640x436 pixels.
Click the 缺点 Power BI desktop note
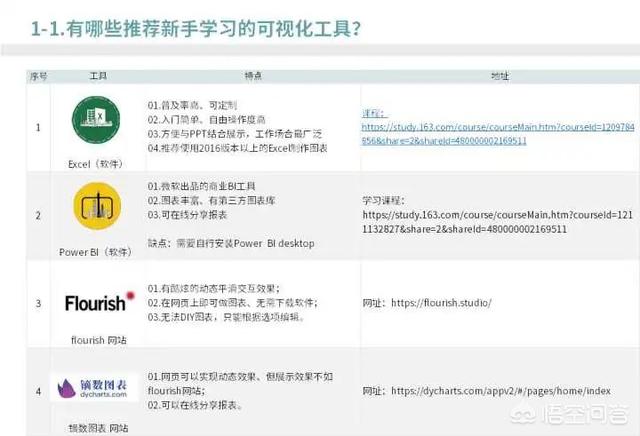pos(231,243)
